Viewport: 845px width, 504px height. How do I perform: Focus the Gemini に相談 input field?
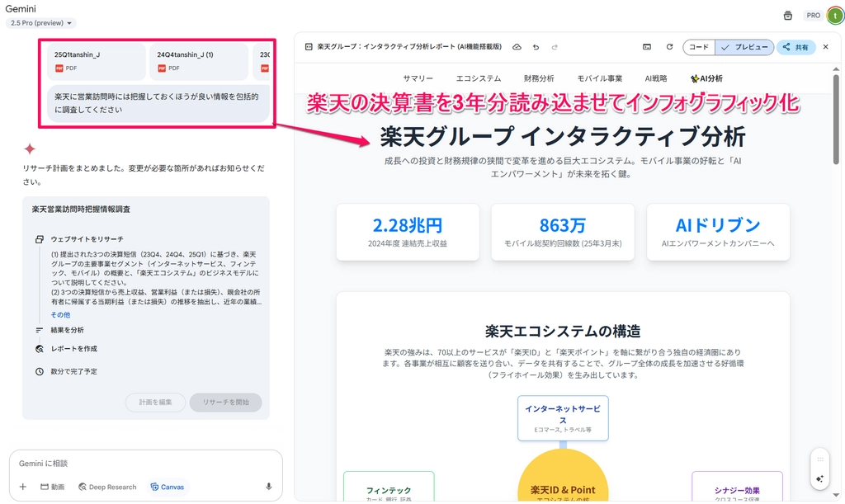pyautogui.click(x=145, y=464)
